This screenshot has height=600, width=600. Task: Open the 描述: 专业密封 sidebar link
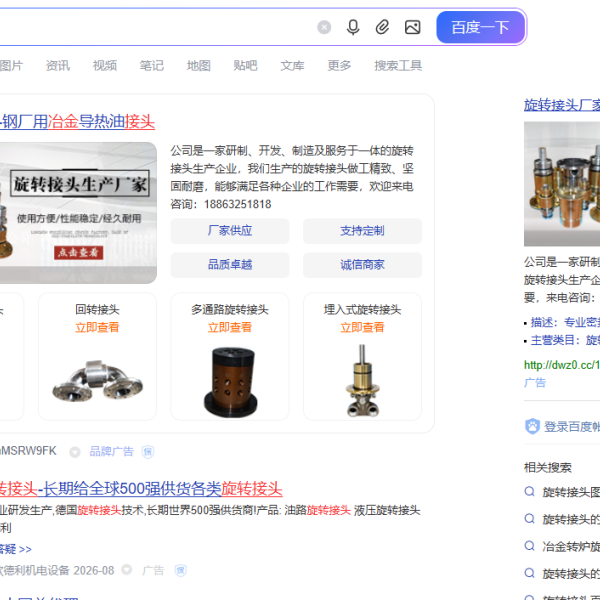(565, 323)
